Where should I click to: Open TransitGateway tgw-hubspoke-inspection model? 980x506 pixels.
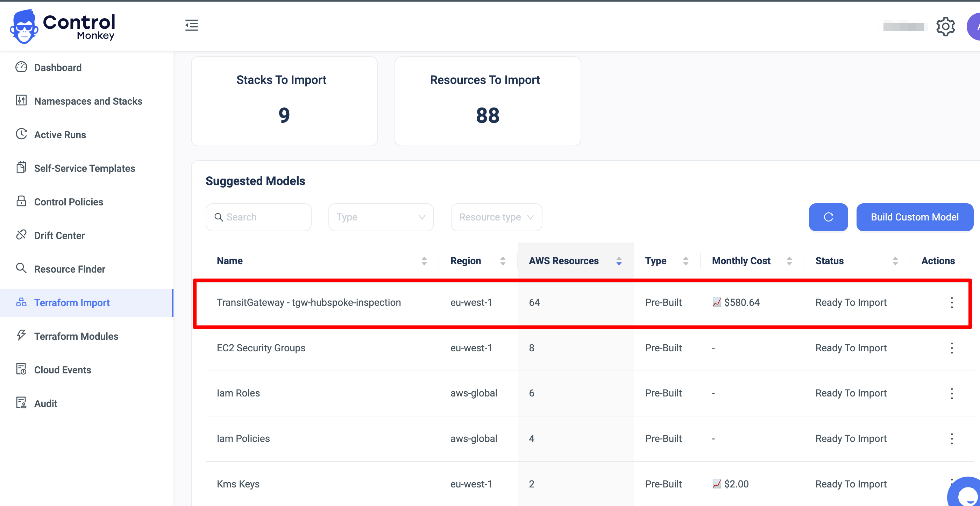[308, 303]
